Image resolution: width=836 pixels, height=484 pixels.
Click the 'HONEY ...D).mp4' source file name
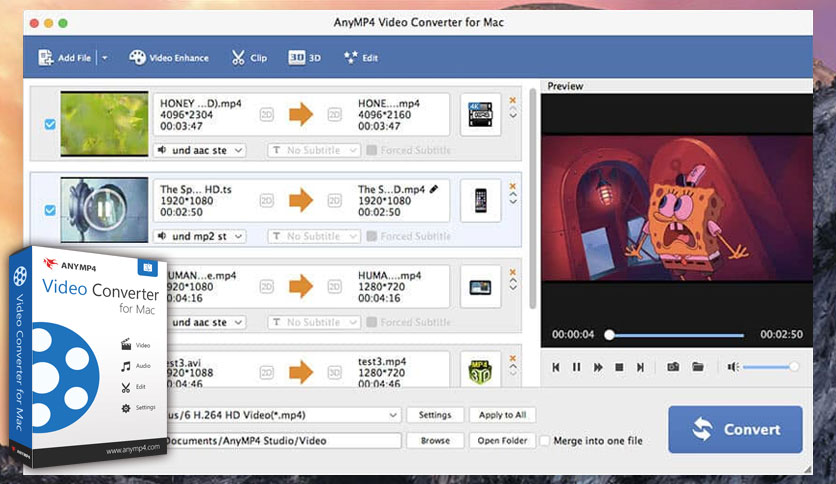[201, 103]
